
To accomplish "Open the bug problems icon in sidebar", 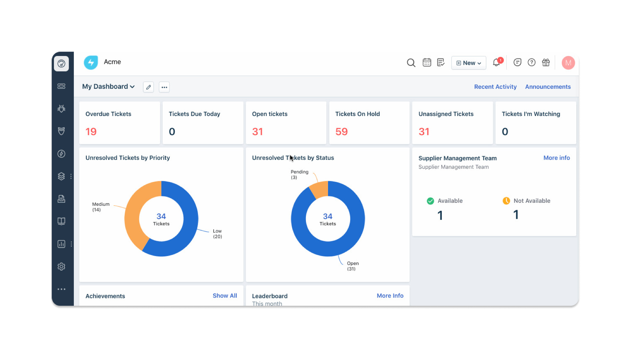I will (61, 109).
